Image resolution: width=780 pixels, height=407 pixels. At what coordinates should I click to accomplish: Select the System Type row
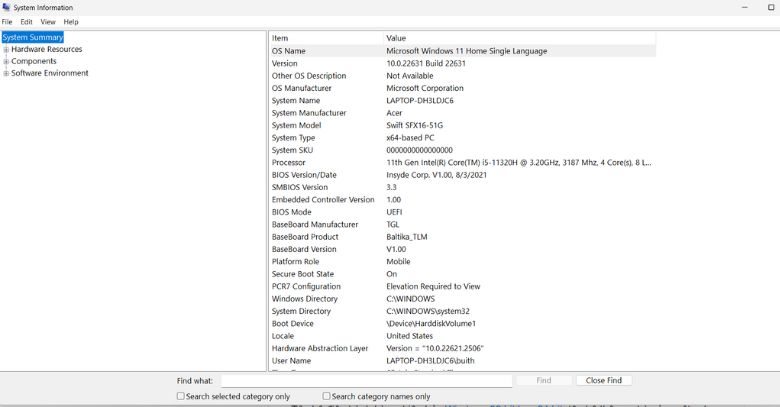tap(463, 138)
